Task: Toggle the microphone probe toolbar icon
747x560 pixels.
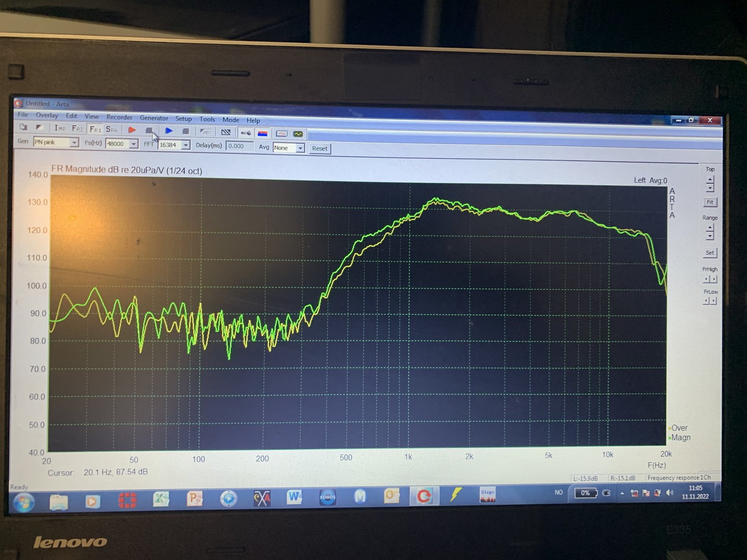Action: 246,133
